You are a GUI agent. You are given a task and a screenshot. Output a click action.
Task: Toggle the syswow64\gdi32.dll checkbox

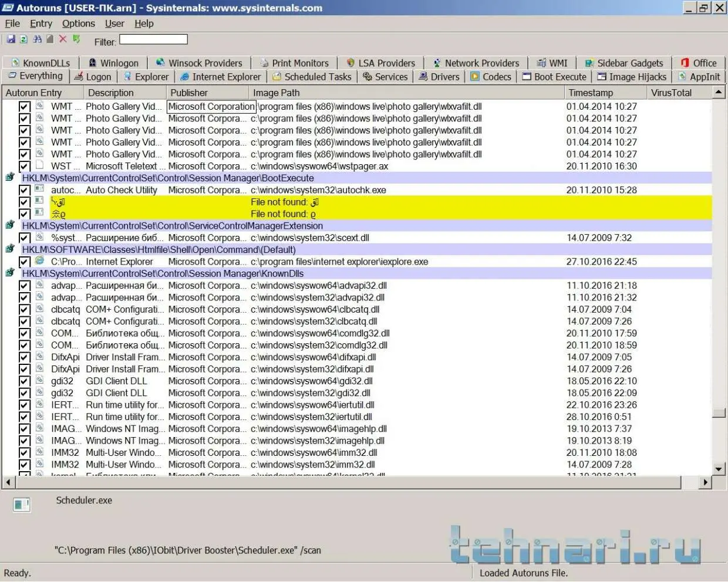point(24,381)
